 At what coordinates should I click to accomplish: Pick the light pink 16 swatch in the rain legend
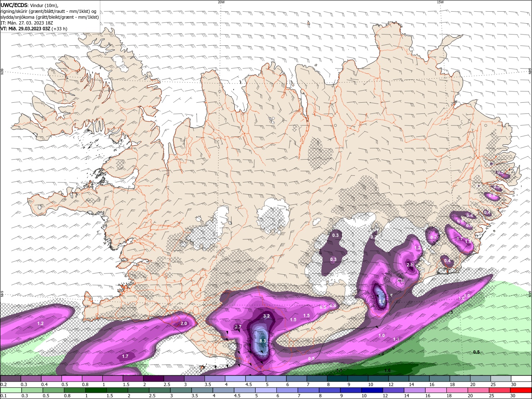(435, 390)
